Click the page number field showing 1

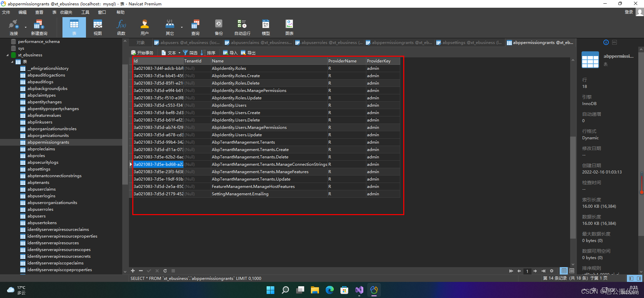(x=527, y=271)
